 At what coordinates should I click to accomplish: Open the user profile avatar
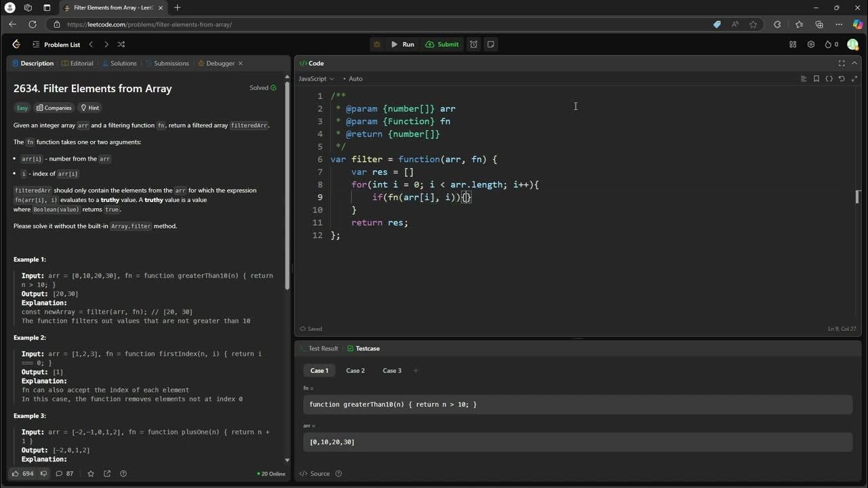[x=852, y=44]
